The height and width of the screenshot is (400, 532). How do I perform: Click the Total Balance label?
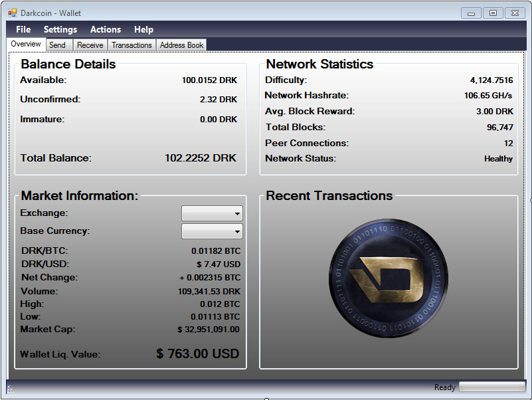56,158
